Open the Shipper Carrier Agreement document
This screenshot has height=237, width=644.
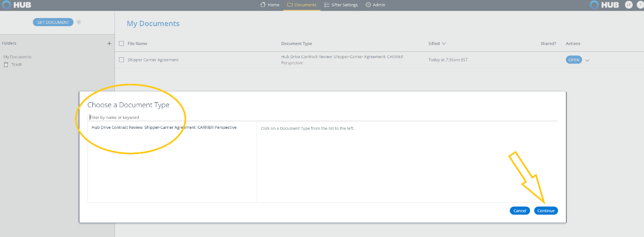click(574, 60)
